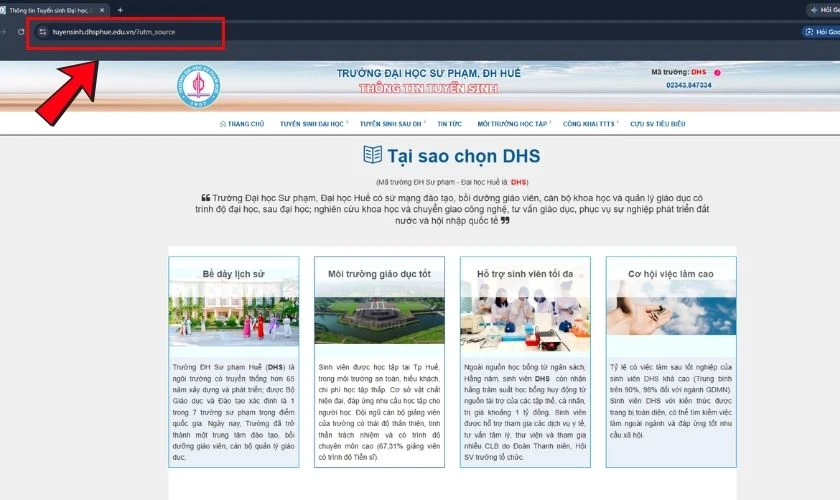Click the book icon beside Tại sao chọn DHS
The image size is (840, 500).
click(x=372, y=155)
